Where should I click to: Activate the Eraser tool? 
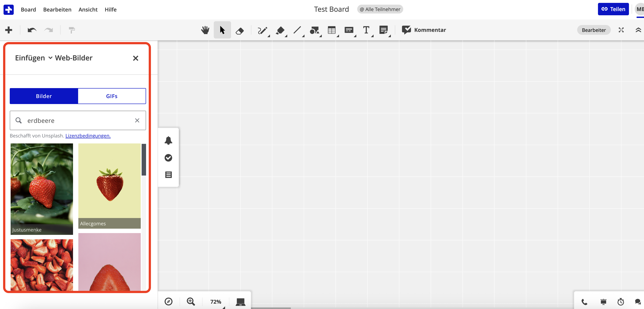[239, 30]
